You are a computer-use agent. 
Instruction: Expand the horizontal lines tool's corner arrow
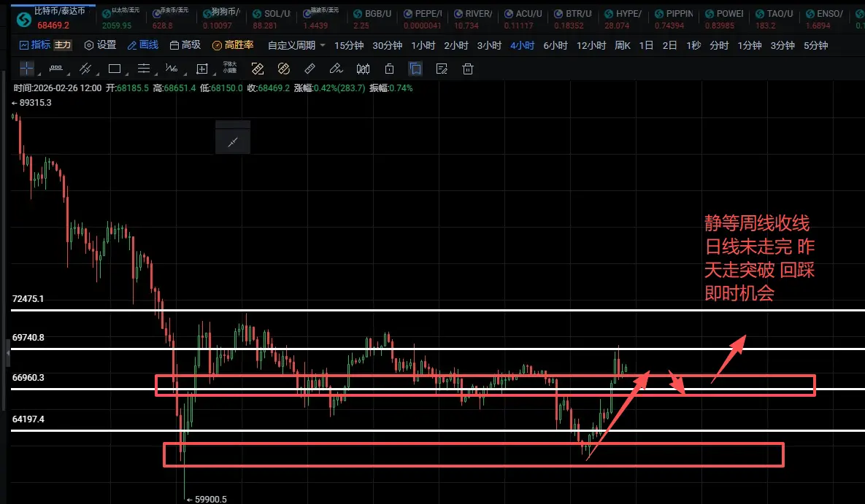pyautogui.click(x=156, y=74)
